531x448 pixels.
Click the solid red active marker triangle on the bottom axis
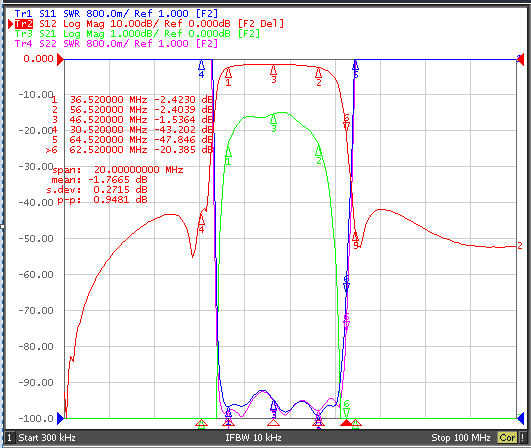(346, 422)
